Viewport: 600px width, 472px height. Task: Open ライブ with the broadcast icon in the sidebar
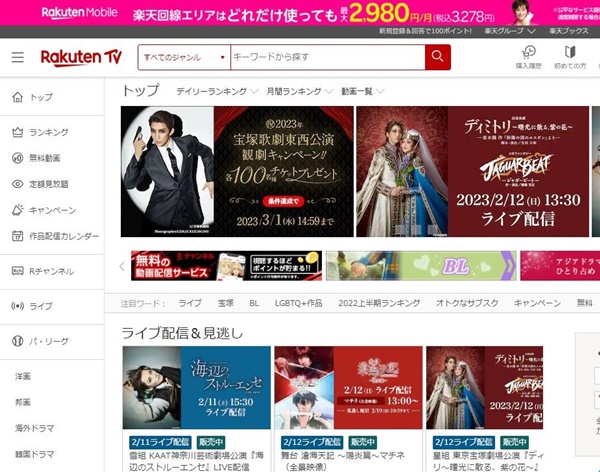[40, 306]
